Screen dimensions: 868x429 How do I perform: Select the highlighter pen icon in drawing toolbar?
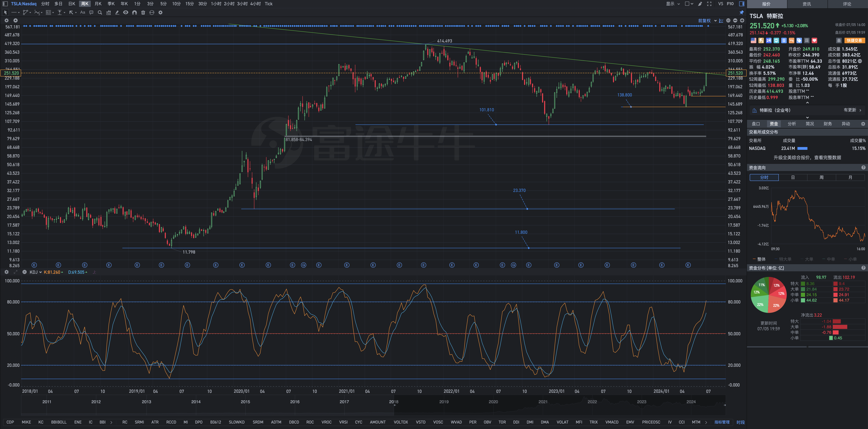(117, 12)
